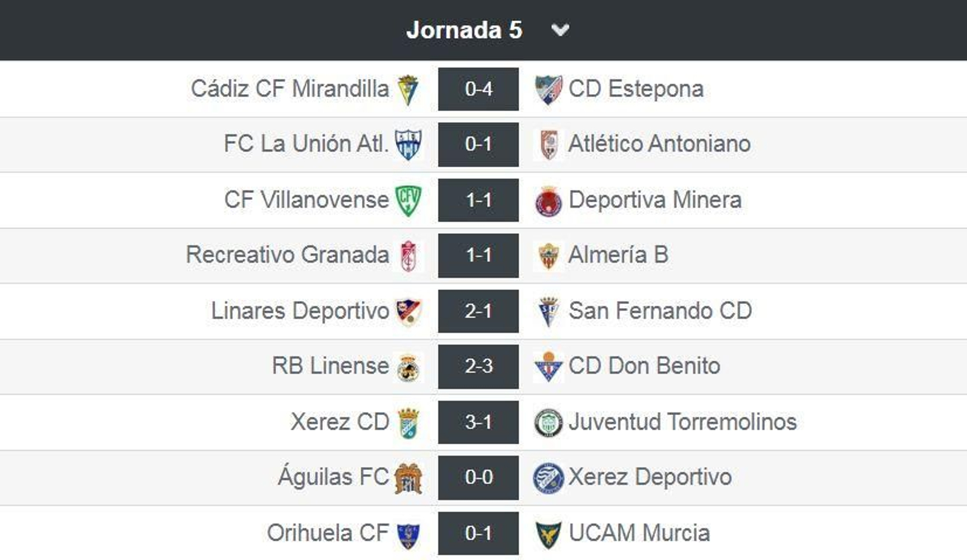
Task: Open the Linares Deportivo match page
Action: [x=477, y=311]
